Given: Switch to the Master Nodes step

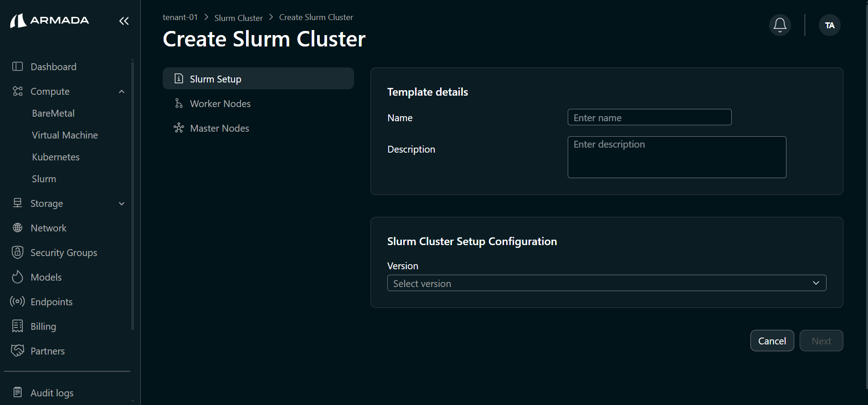Looking at the screenshot, I should 258,128.
